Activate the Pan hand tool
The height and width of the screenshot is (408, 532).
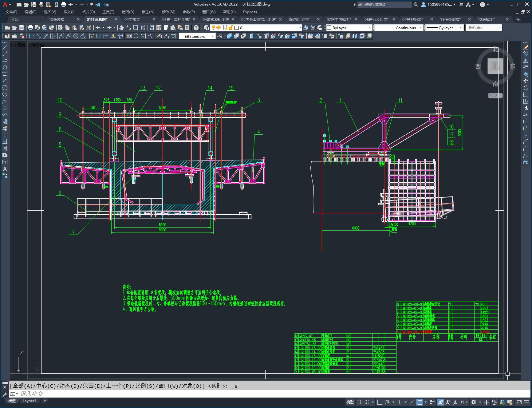coord(122,28)
